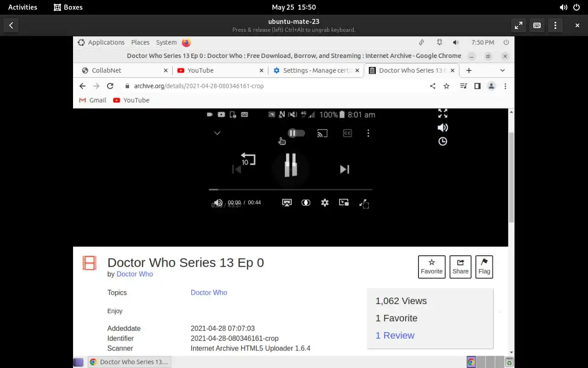This screenshot has height=368, width=588.
Task: Click the Share button on the archive page
Action: coord(460,267)
